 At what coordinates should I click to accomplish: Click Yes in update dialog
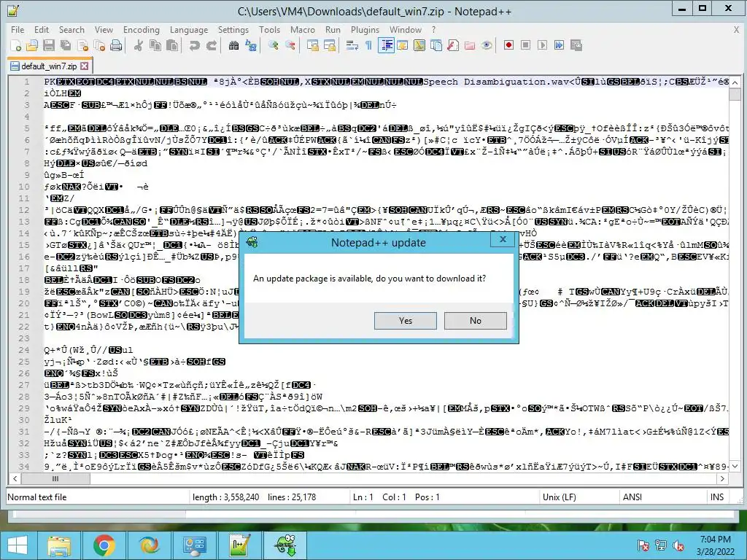[406, 321]
